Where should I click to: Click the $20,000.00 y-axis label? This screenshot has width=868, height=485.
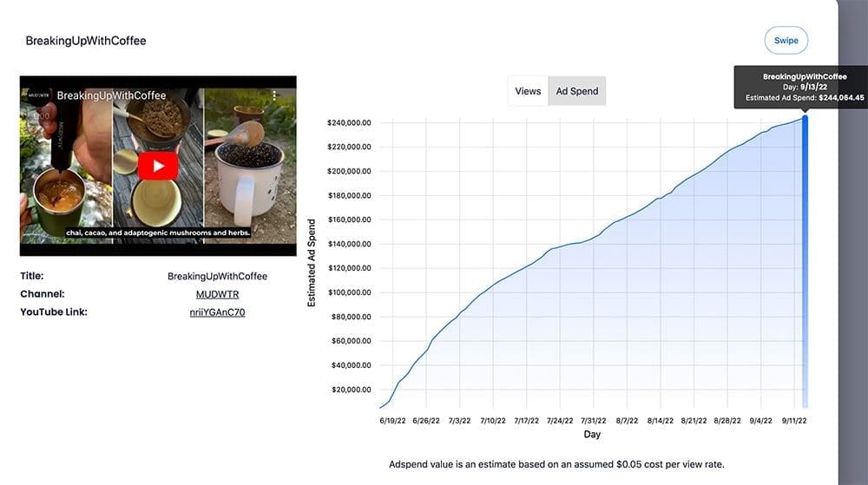(351, 390)
